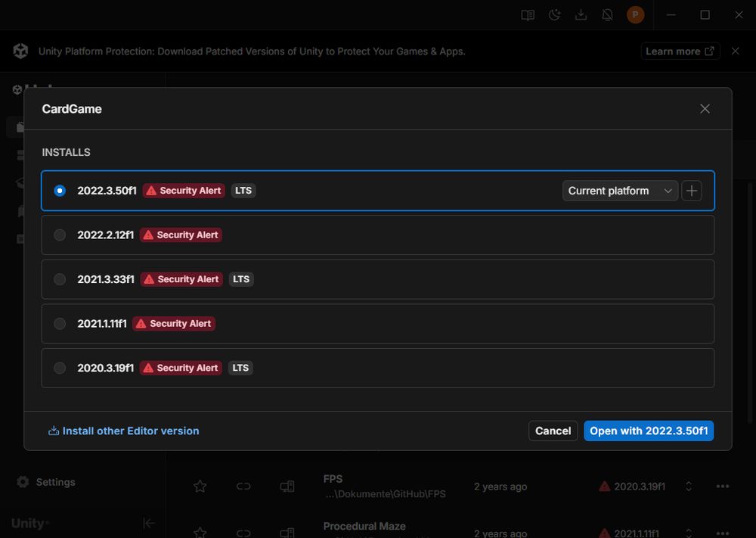Image resolution: width=756 pixels, height=538 pixels.
Task: Click Security Alert badge for 2022.3.50f1
Action: (x=184, y=191)
